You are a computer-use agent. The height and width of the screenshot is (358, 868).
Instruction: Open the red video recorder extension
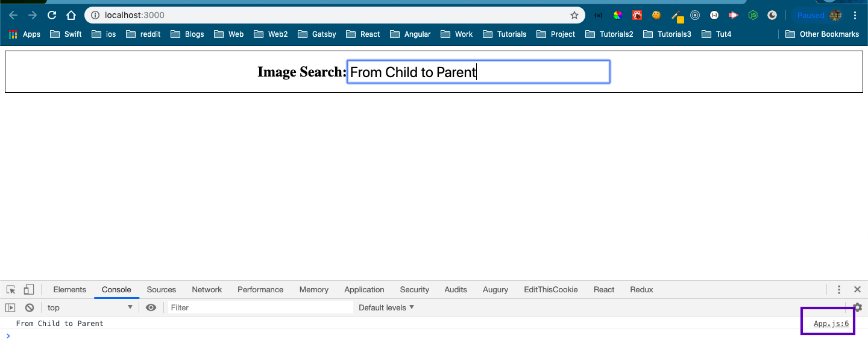[734, 15]
